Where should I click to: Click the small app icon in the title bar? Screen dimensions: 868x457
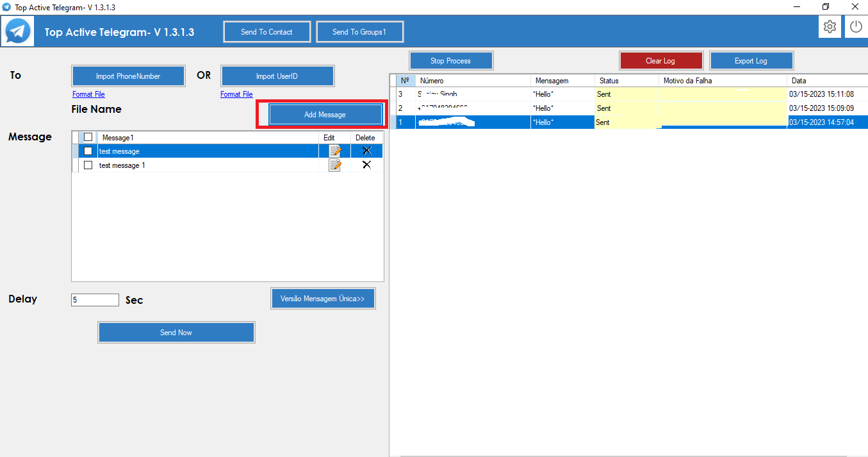pos(6,7)
